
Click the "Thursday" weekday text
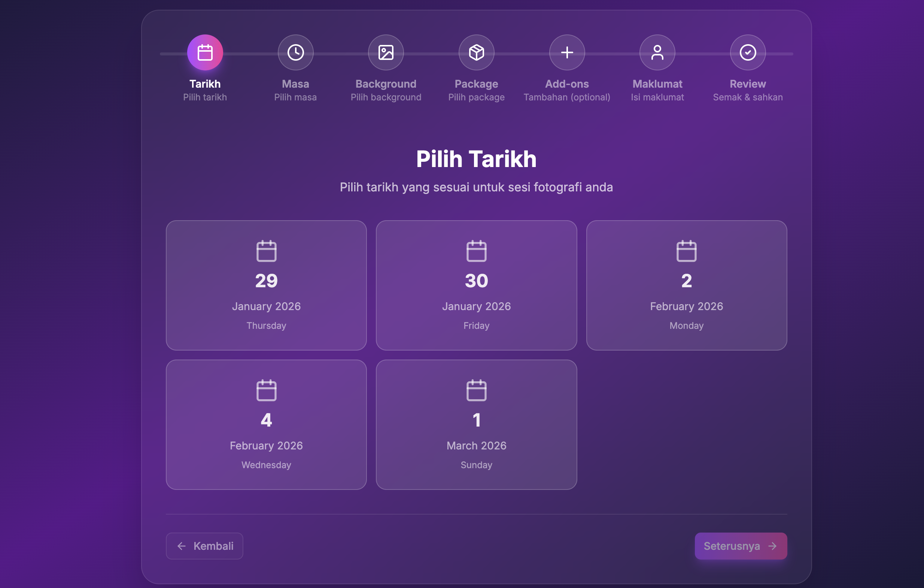tap(266, 325)
